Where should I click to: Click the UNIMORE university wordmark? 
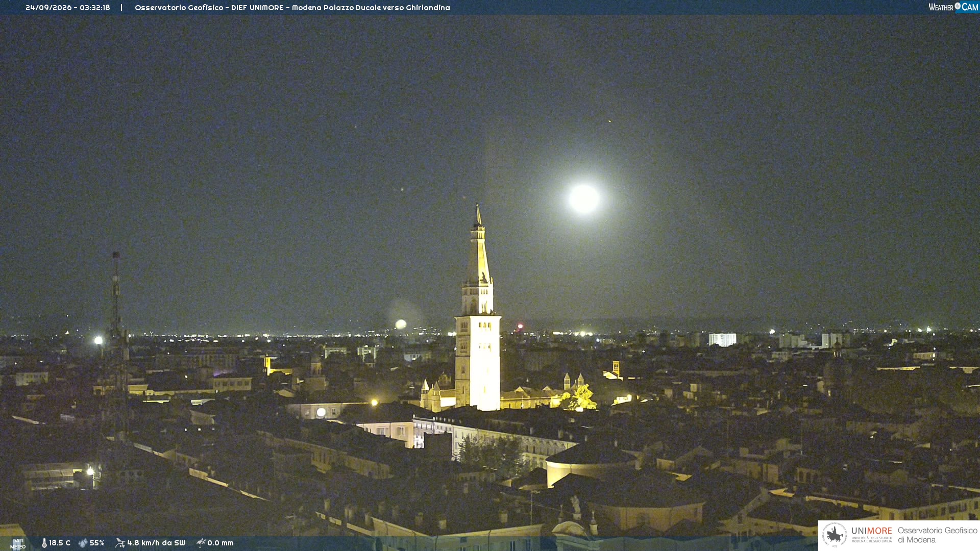point(871,535)
